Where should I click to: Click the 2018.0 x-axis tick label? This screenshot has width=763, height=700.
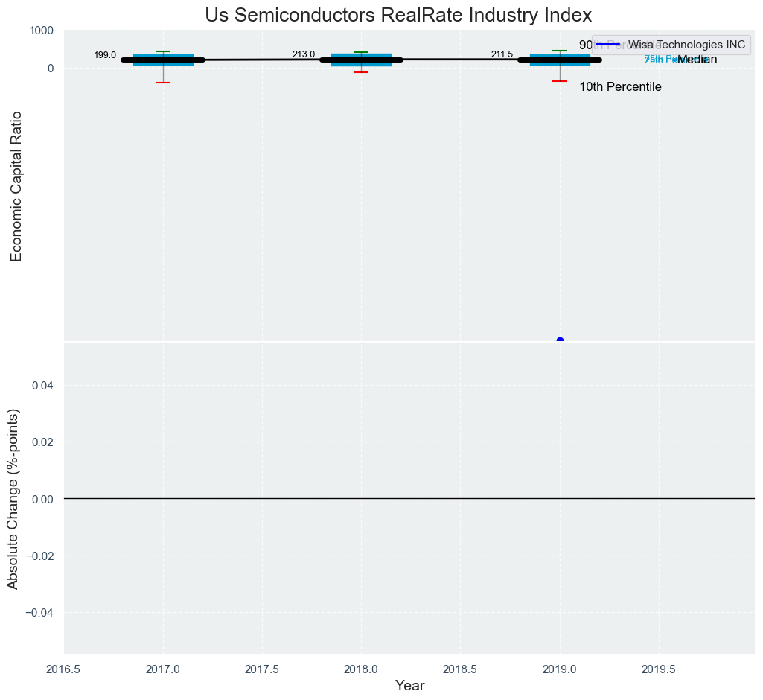pos(361,669)
